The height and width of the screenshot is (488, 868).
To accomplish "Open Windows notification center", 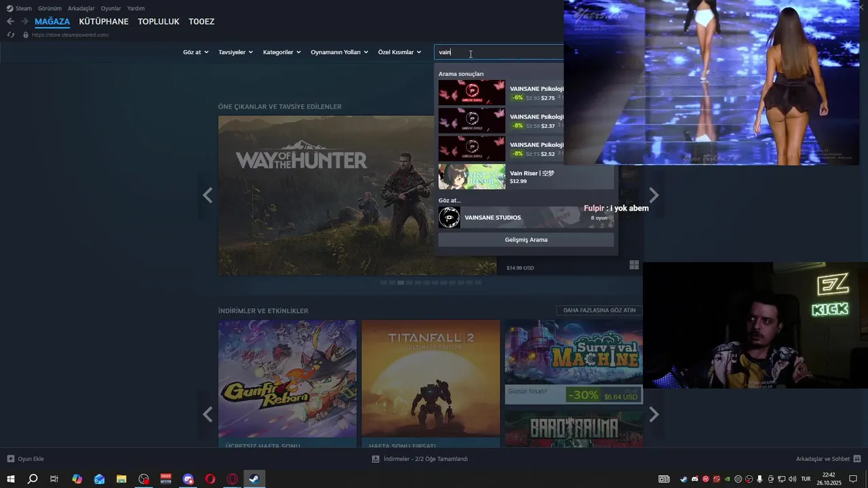I will [x=853, y=479].
